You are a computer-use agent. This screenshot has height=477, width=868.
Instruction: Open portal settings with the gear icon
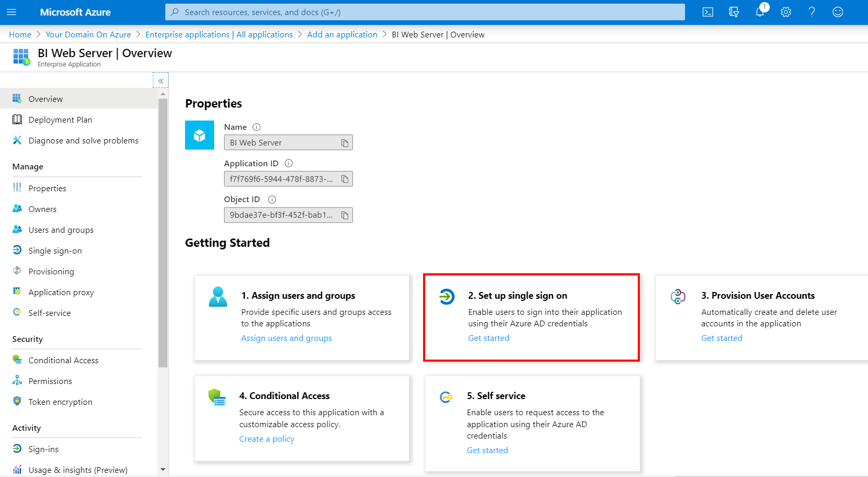coord(785,11)
